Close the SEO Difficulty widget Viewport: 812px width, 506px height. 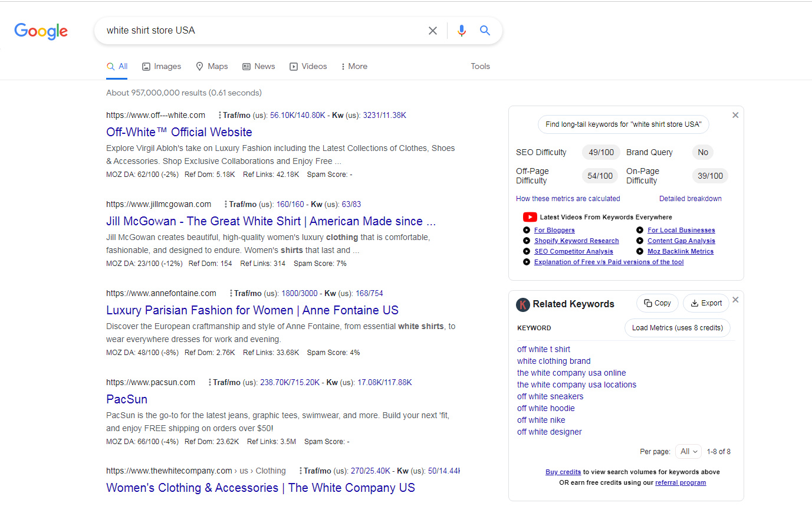click(735, 115)
